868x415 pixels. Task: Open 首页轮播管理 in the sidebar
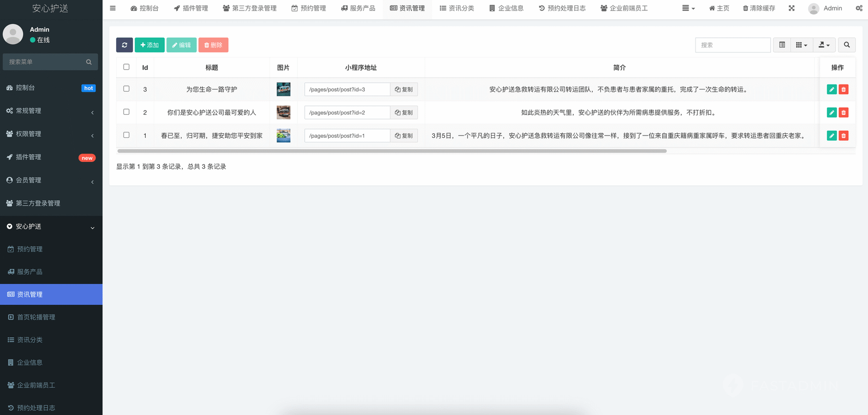tap(36, 317)
